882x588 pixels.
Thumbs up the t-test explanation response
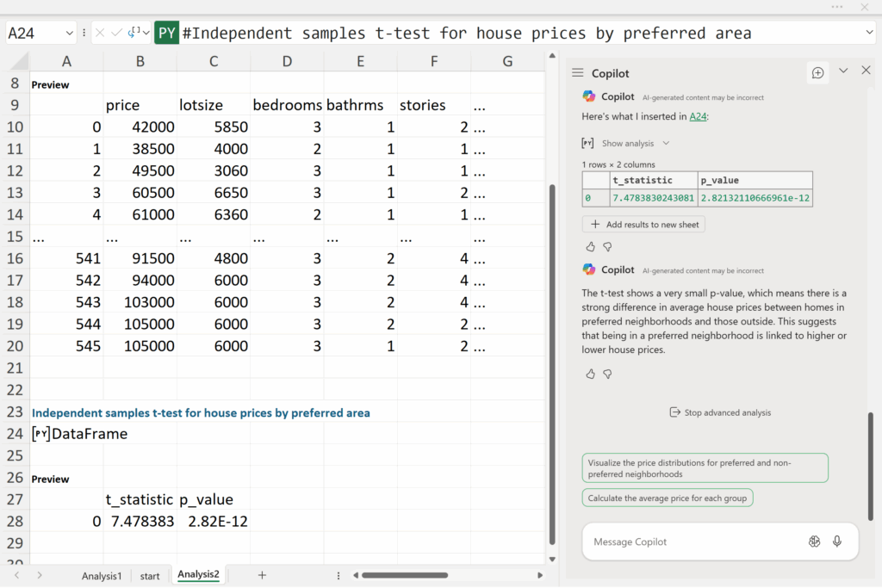pyautogui.click(x=590, y=374)
